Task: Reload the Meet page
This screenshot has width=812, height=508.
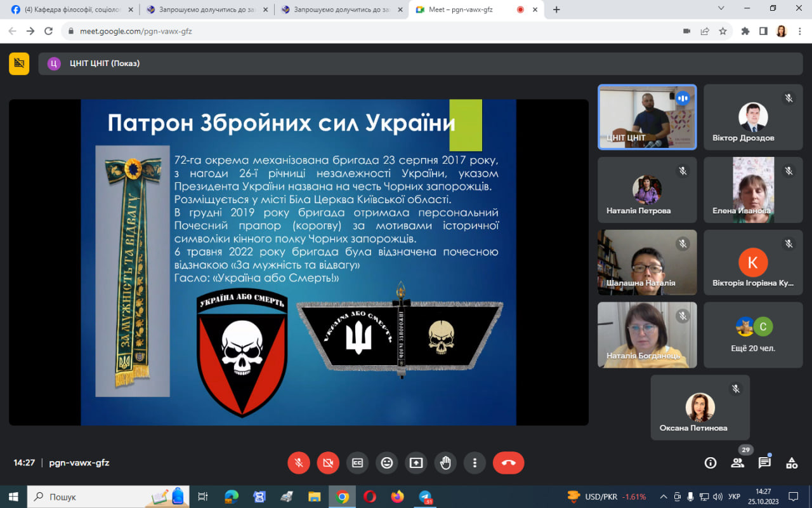Action: click(x=49, y=31)
